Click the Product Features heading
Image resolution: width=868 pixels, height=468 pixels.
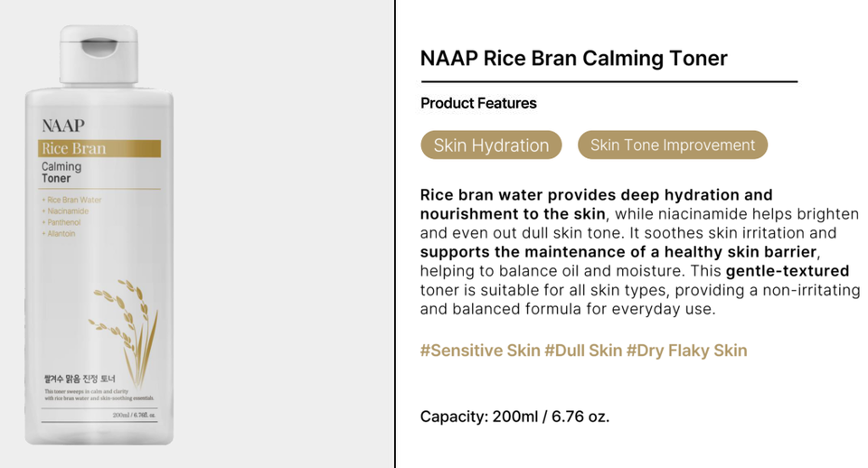tap(478, 103)
